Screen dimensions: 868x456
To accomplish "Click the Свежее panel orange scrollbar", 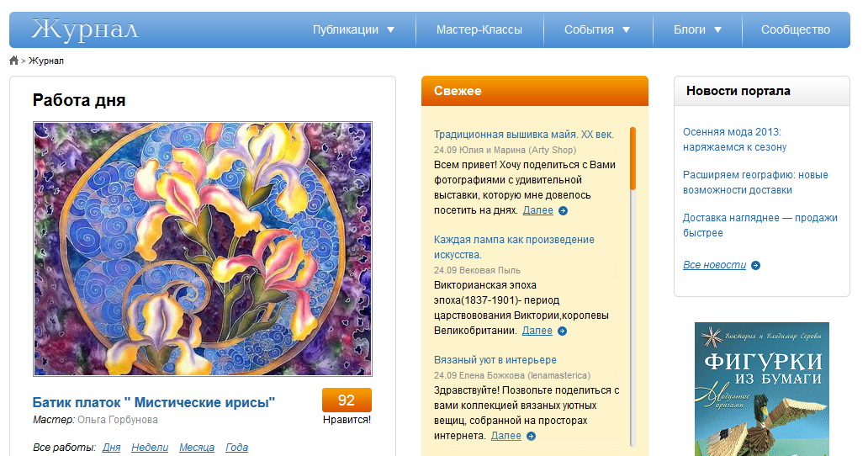I will coord(632,159).
